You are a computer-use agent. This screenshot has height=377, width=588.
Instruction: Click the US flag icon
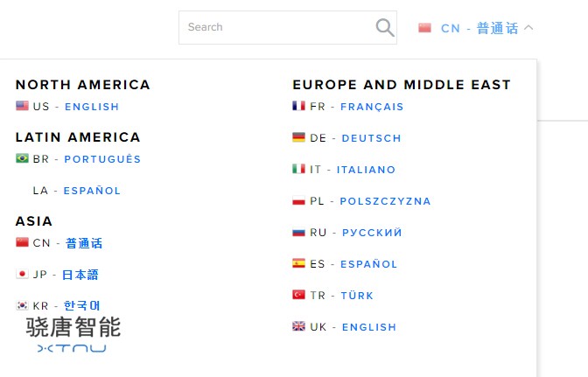point(22,106)
